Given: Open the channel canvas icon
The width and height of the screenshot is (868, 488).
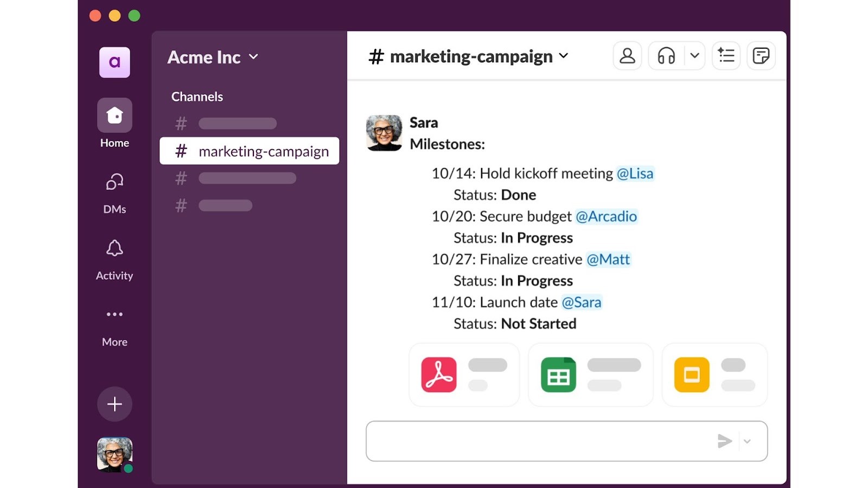Looking at the screenshot, I should pos(761,55).
